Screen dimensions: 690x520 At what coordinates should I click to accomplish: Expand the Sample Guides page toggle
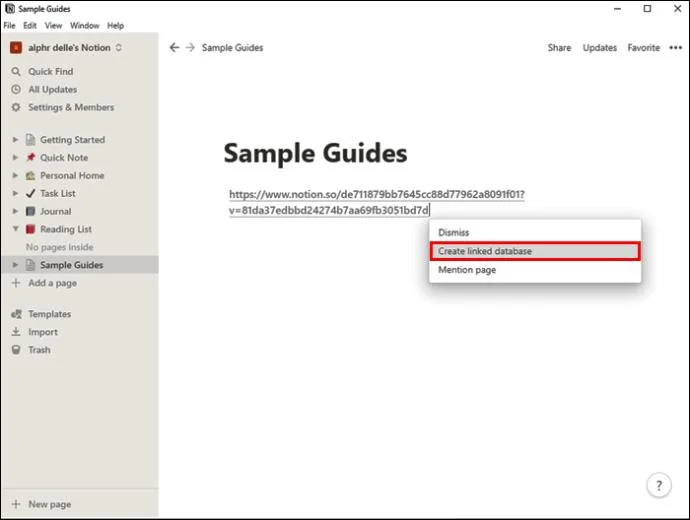click(15, 265)
